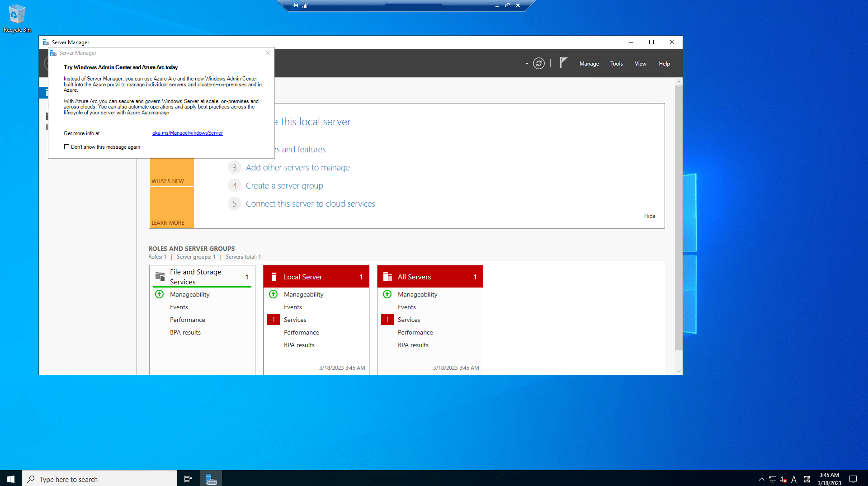This screenshot has height=486, width=868.
Task: Click scrollbar down arrow in Server Manager
Action: coord(679,371)
